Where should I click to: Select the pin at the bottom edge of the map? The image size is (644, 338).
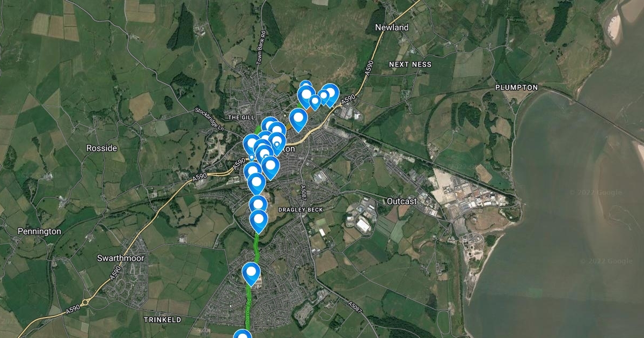pyautogui.click(x=242, y=335)
